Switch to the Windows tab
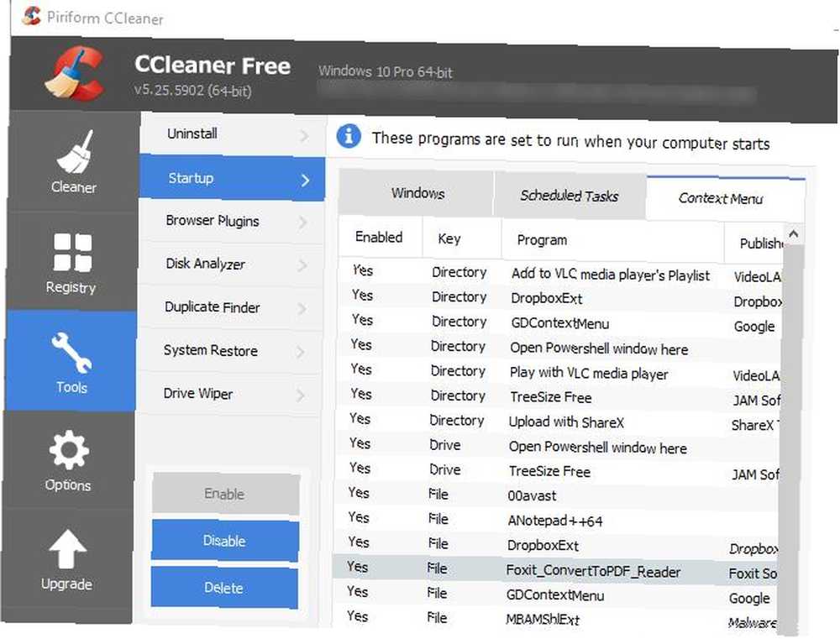The height and width of the screenshot is (639, 840). tap(417, 193)
